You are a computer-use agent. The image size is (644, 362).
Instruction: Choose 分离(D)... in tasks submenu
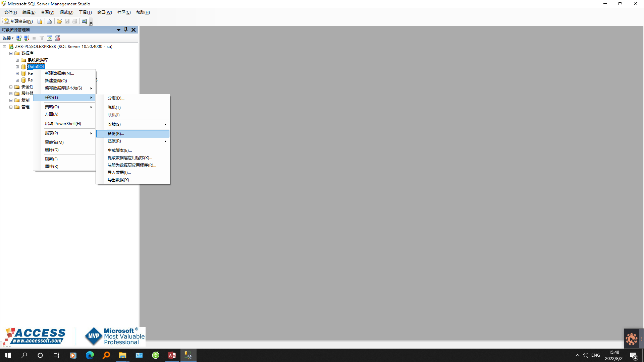133,98
